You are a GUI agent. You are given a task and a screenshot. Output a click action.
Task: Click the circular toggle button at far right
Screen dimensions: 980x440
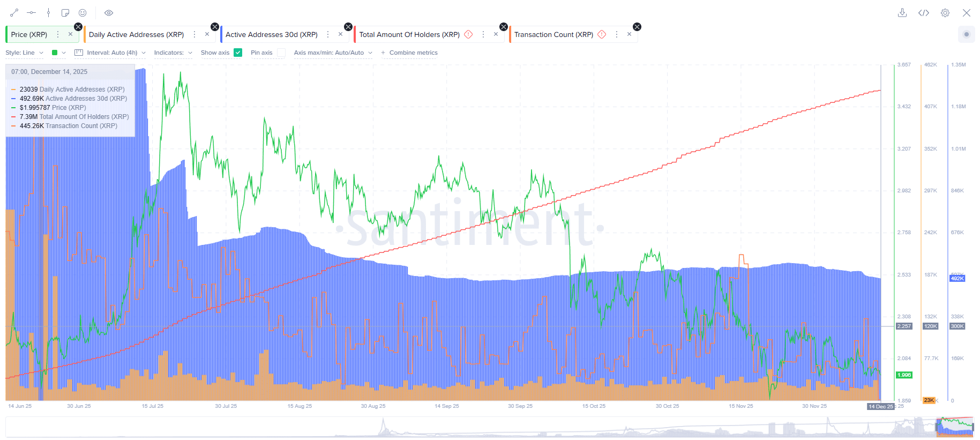click(x=967, y=34)
